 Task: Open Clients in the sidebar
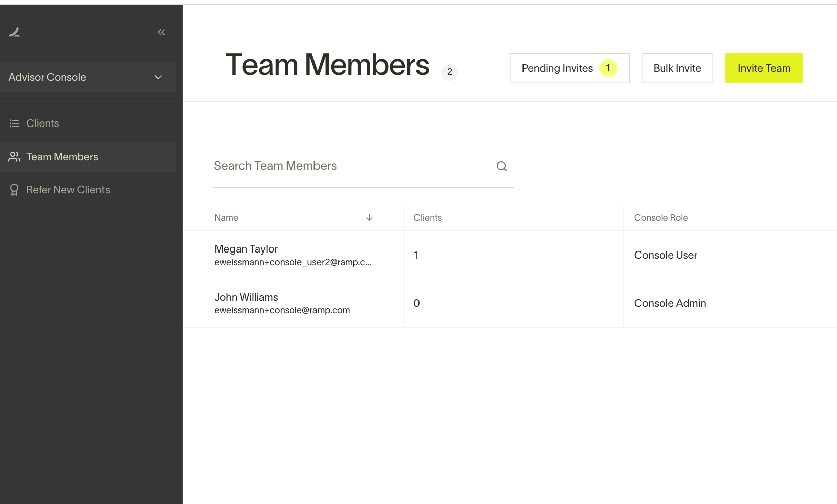tap(88, 123)
